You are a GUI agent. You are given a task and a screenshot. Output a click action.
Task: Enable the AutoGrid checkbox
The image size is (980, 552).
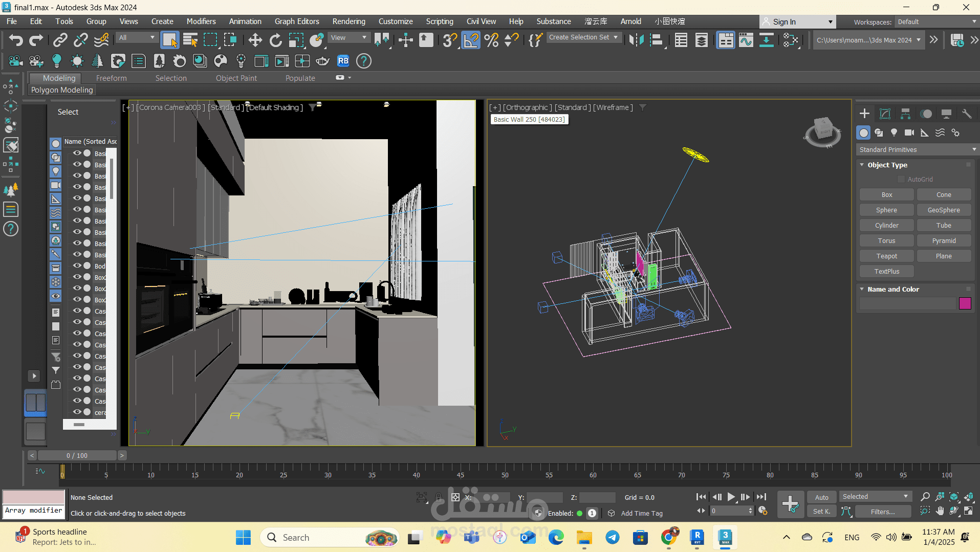[x=901, y=179]
